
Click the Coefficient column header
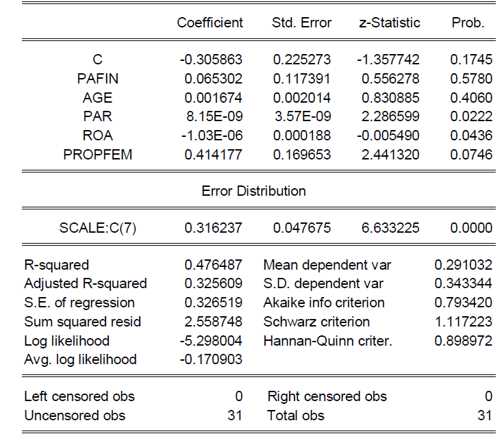(210, 23)
